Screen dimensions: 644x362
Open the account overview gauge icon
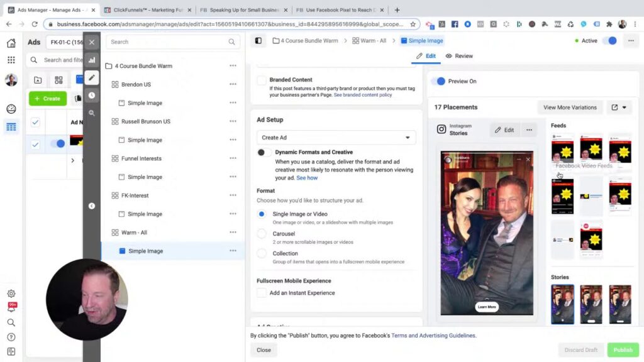[x=11, y=109]
